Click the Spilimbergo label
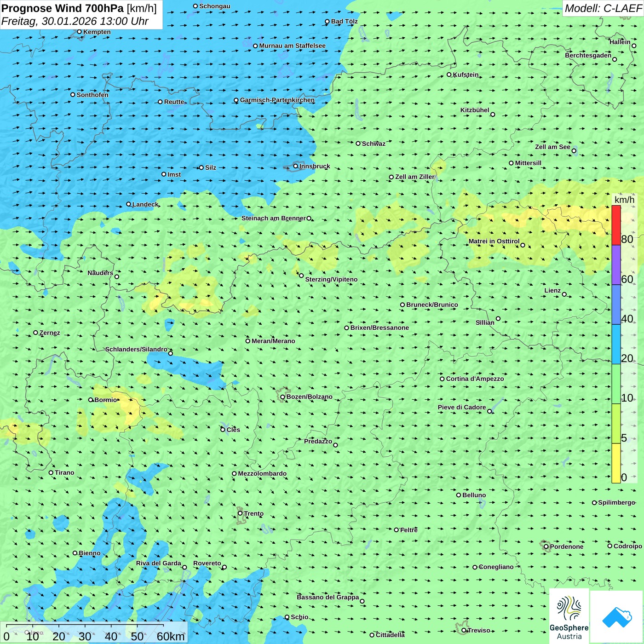The image size is (644, 644). click(x=616, y=502)
